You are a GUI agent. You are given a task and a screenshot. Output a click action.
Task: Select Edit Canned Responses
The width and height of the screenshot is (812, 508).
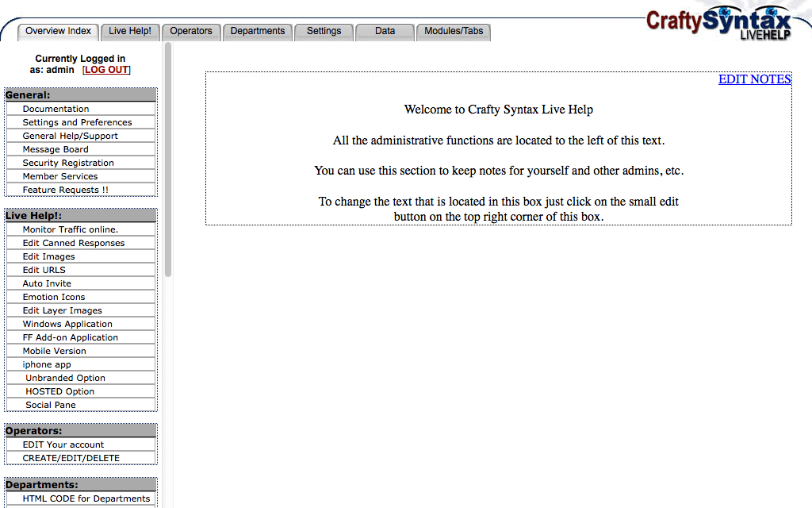coord(74,243)
